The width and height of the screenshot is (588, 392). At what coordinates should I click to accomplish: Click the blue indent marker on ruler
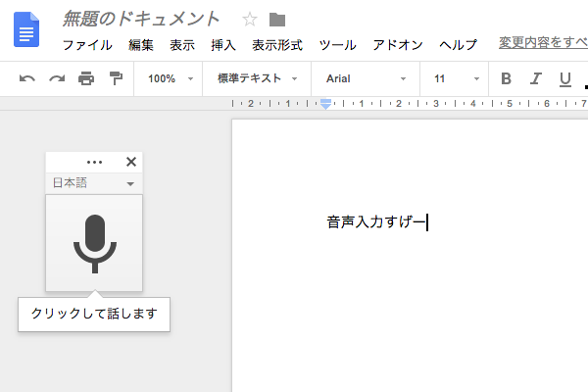pyautogui.click(x=325, y=104)
